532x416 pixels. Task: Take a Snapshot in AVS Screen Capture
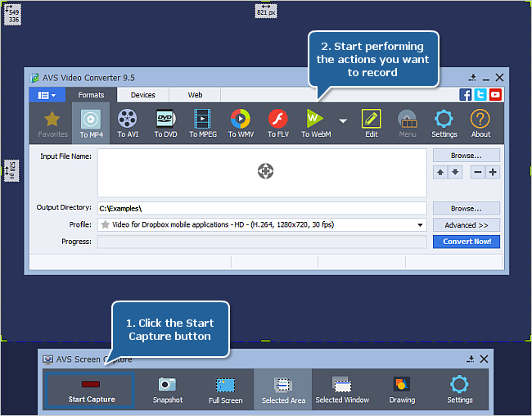click(168, 390)
